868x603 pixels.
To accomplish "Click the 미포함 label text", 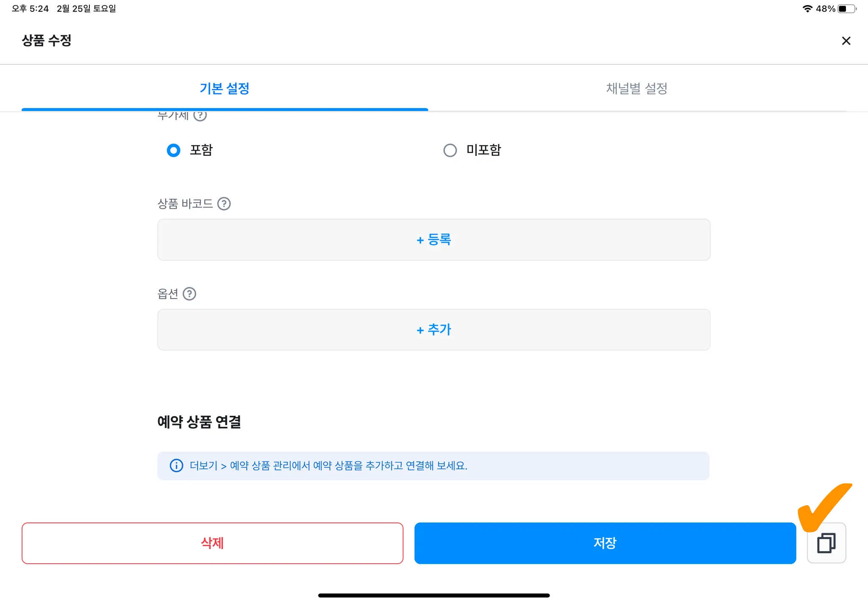I will [484, 150].
